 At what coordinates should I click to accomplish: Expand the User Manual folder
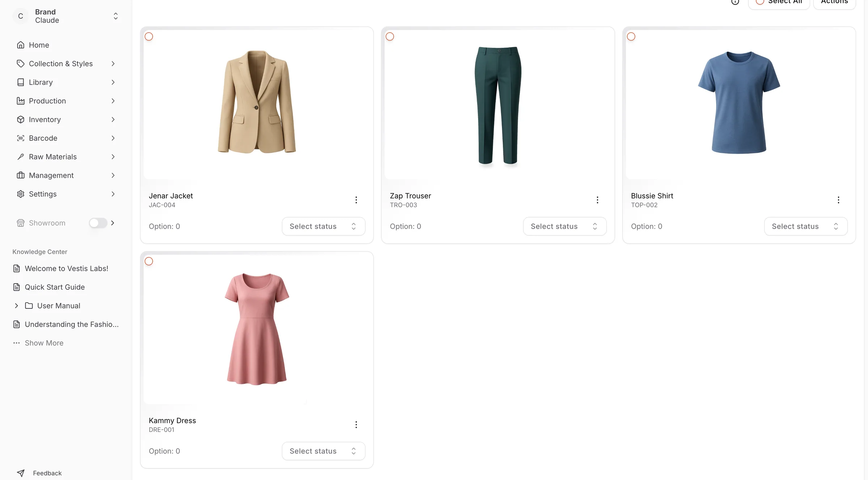[x=16, y=306]
